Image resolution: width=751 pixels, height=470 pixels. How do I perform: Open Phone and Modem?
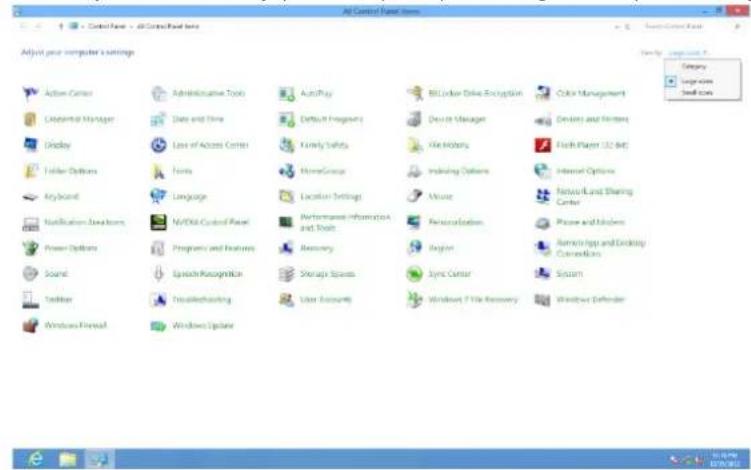click(x=580, y=222)
